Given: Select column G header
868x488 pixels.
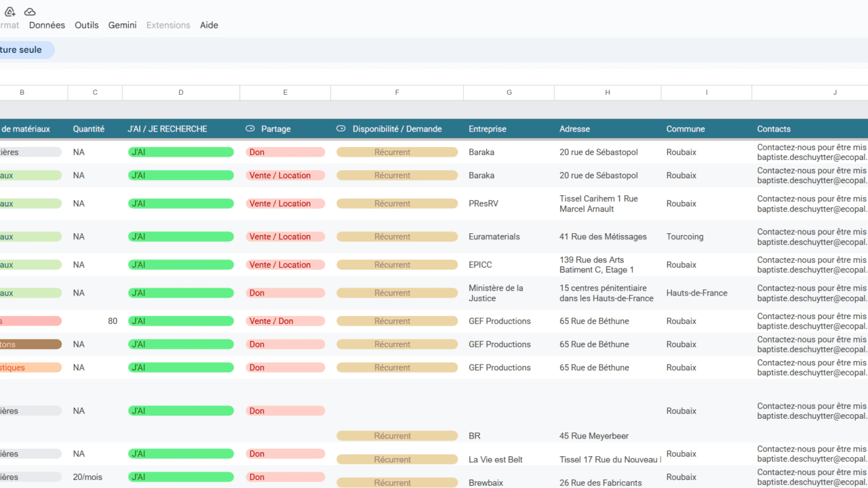Looking at the screenshot, I should [x=509, y=92].
